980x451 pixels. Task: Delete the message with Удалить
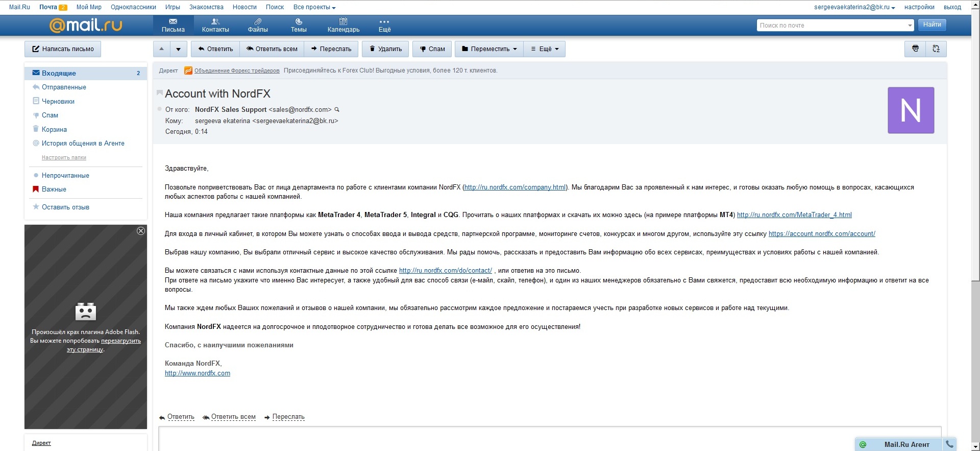[x=386, y=49]
